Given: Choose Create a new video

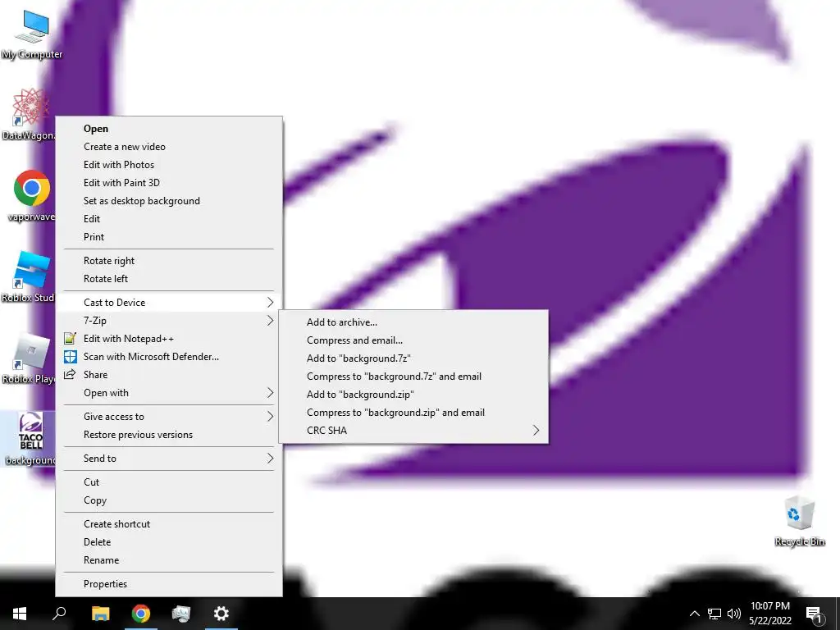Looking at the screenshot, I should coord(169,147).
